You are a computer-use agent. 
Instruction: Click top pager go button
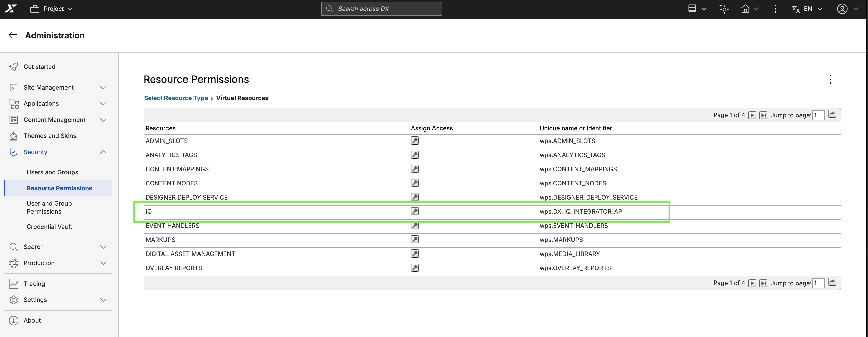click(x=832, y=114)
